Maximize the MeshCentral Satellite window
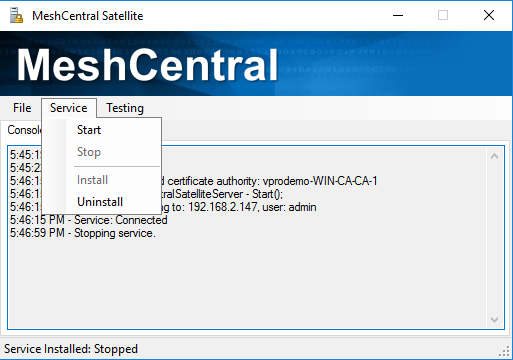513x360 pixels. (443, 15)
